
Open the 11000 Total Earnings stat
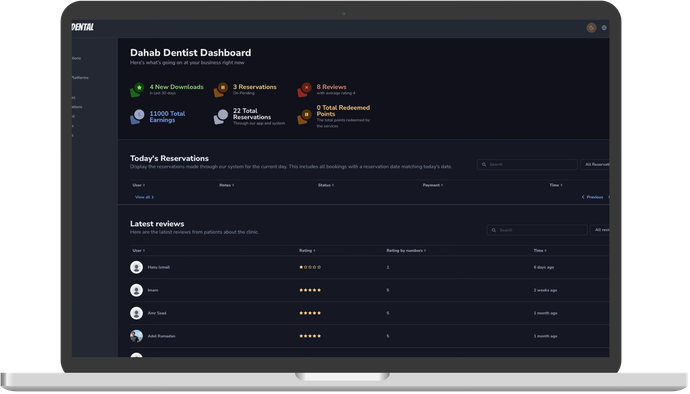point(167,117)
